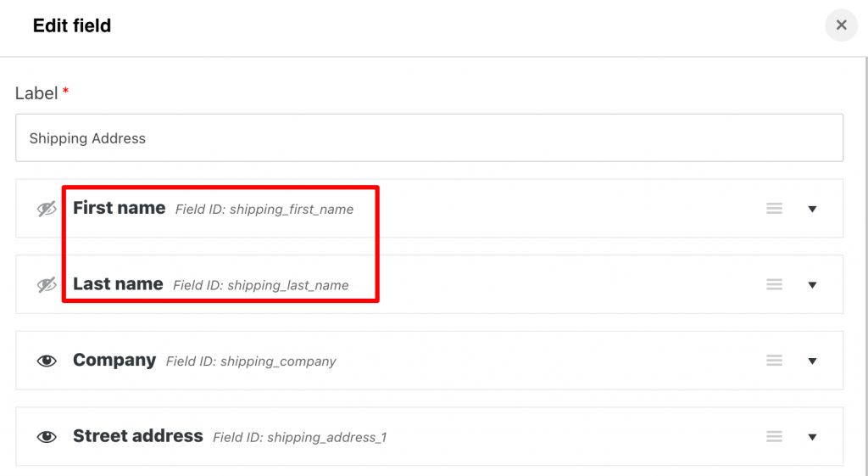Toggle visibility of the First name field
The width and height of the screenshot is (868, 476).
coord(47,209)
